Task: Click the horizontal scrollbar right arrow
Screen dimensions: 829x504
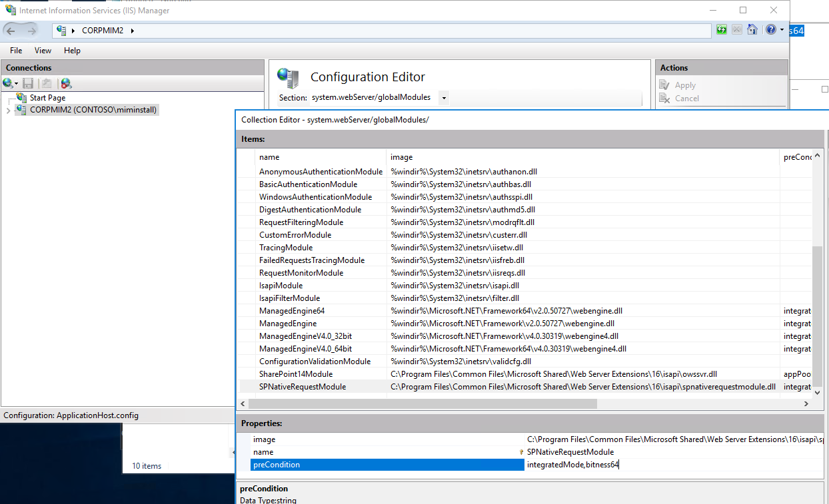Action: point(806,404)
